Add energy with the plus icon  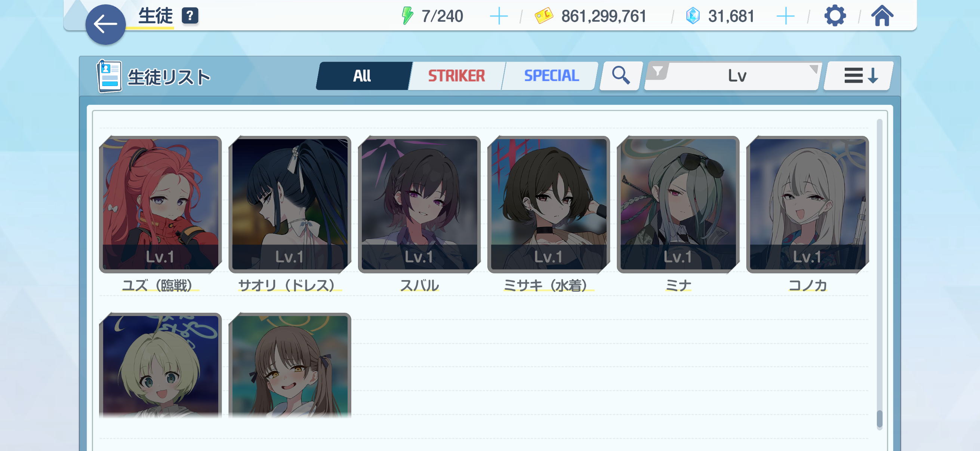498,16
